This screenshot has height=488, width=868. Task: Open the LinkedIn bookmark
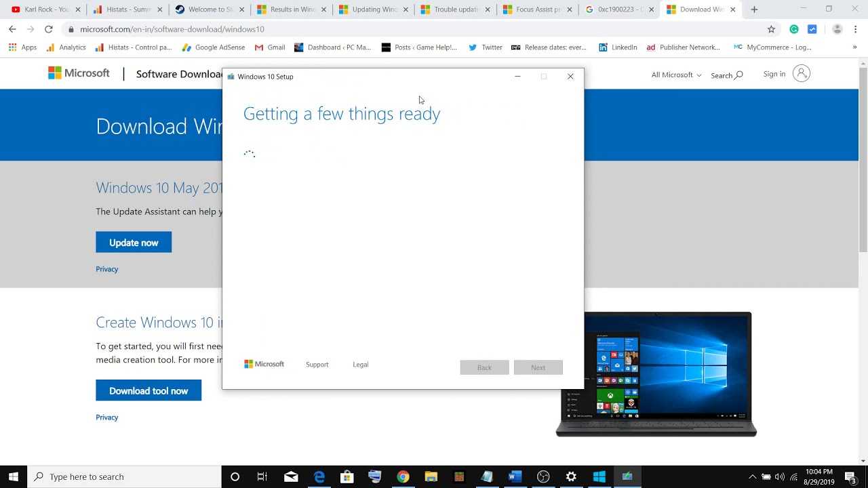618,47
